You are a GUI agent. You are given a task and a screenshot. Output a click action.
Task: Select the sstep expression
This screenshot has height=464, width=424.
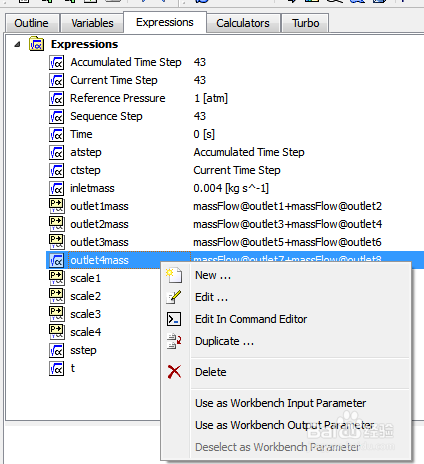pos(83,350)
